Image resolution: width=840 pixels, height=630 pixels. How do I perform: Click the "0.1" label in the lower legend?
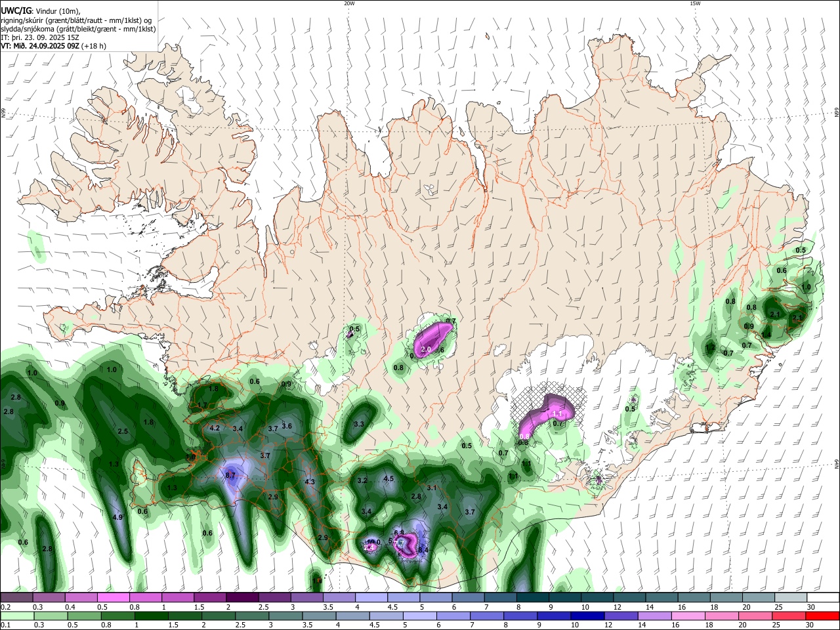[6, 625]
